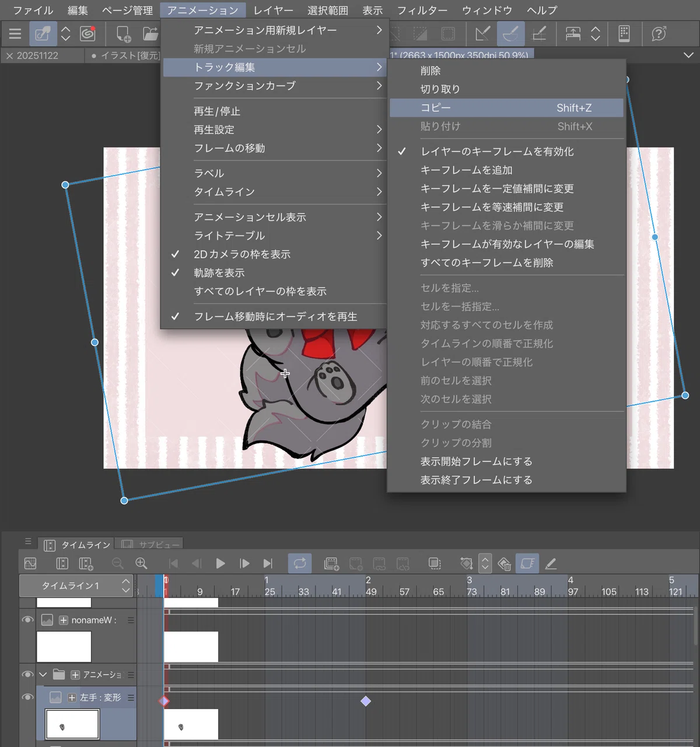Go to the previous frame

[197, 563]
